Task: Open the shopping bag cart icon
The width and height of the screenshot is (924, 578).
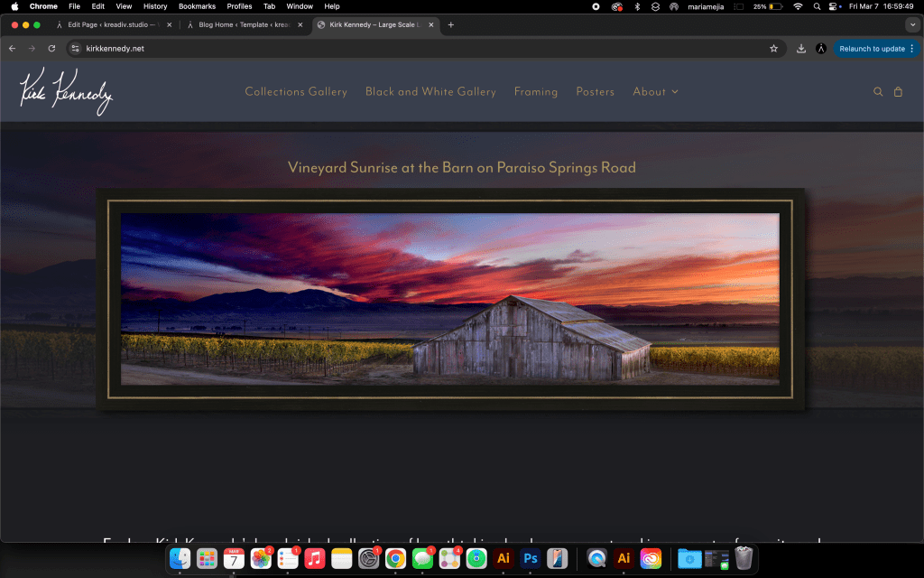Action: [898, 92]
